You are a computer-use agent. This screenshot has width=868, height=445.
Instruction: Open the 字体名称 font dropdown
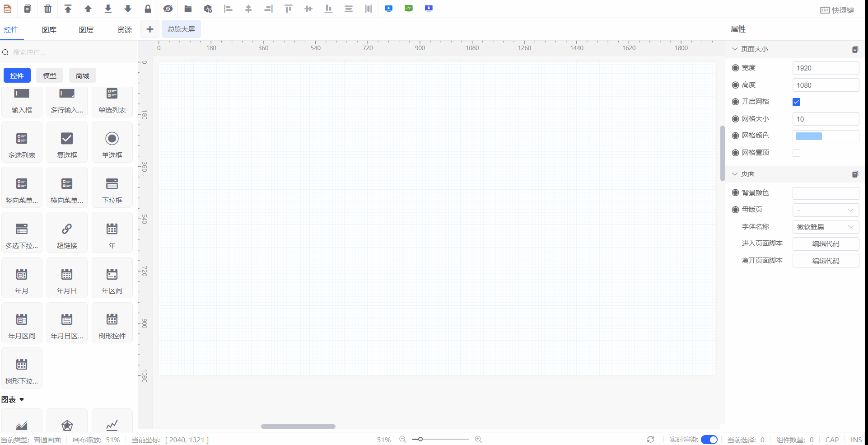[826, 227]
